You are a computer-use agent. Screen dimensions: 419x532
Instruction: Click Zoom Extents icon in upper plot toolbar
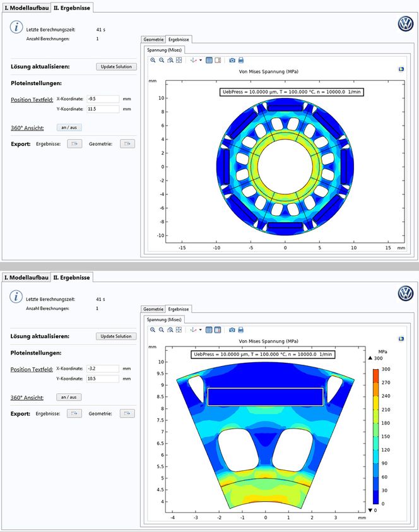click(x=179, y=61)
